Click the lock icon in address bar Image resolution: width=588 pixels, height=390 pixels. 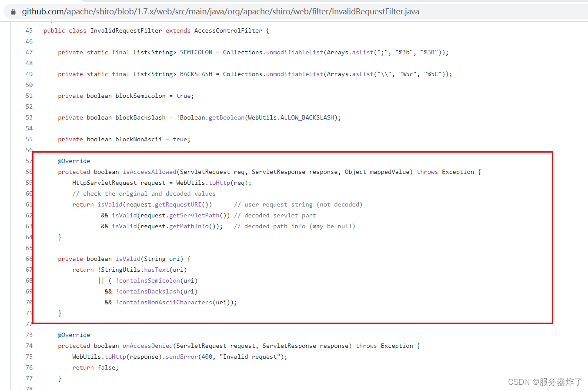[x=13, y=12]
